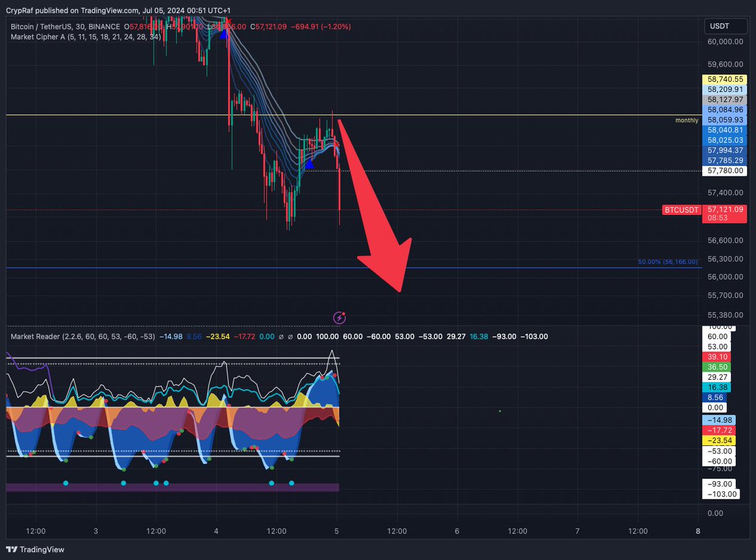Click day 3 on the time axis
The image size is (756, 560).
click(96, 531)
